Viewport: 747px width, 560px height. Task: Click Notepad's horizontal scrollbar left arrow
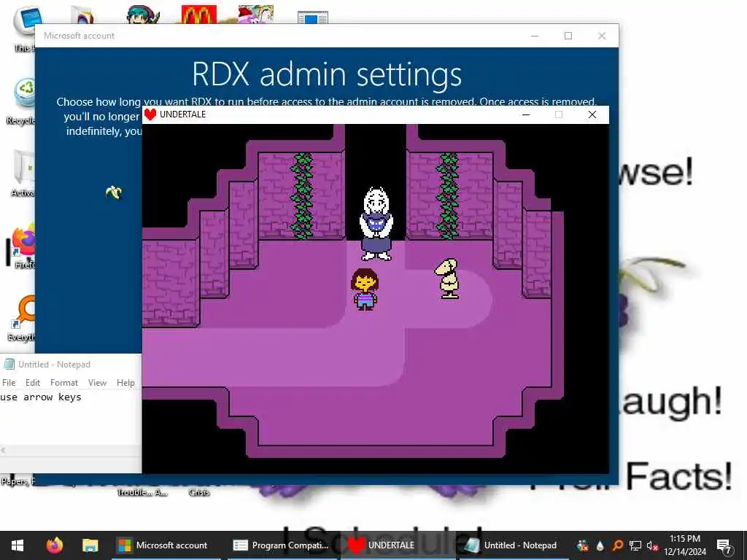pyautogui.click(x=4, y=450)
